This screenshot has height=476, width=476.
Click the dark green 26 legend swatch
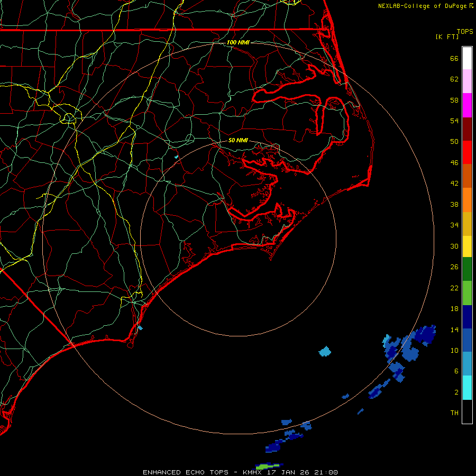467,269
